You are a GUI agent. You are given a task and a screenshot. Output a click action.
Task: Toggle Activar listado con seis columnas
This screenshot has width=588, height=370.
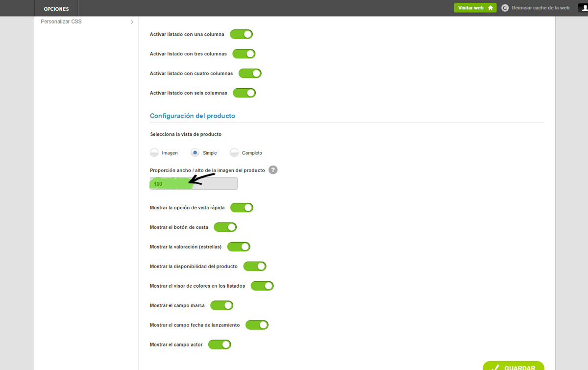[x=245, y=93]
